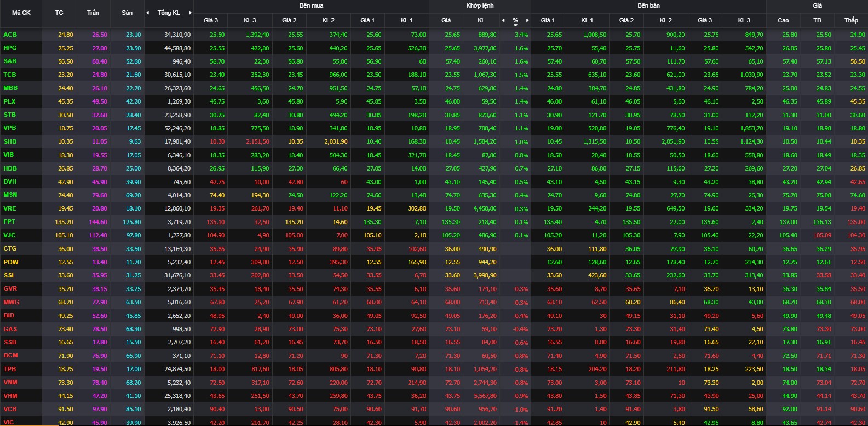The image size is (868, 426).
Task: Click right arrow beside Tổng KL header
Action: (x=190, y=13)
